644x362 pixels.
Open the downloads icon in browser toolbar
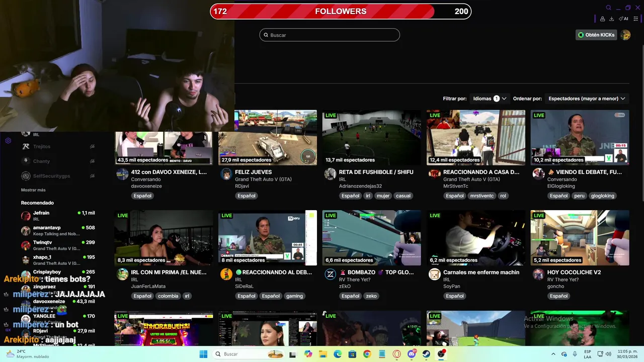(611, 19)
